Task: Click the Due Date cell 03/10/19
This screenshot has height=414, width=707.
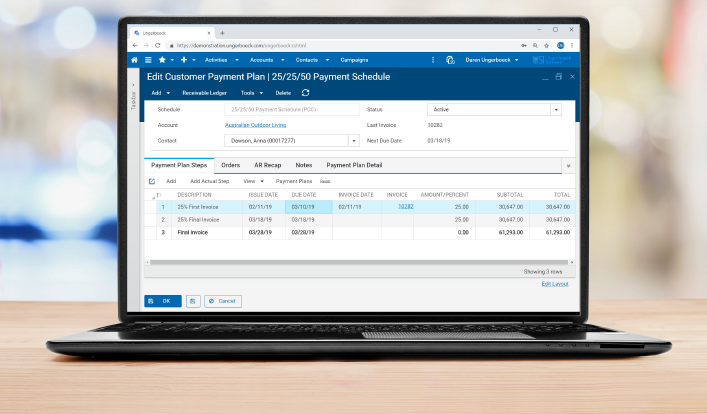Action: pyautogui.click(x=304, y=206)
